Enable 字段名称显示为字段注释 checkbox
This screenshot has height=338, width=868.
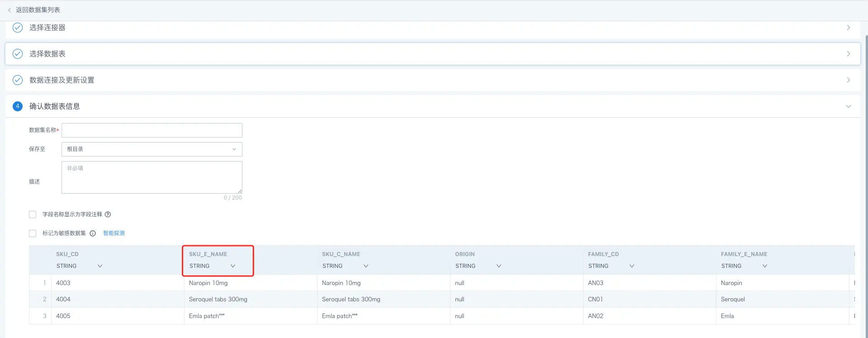coord(33,214)
